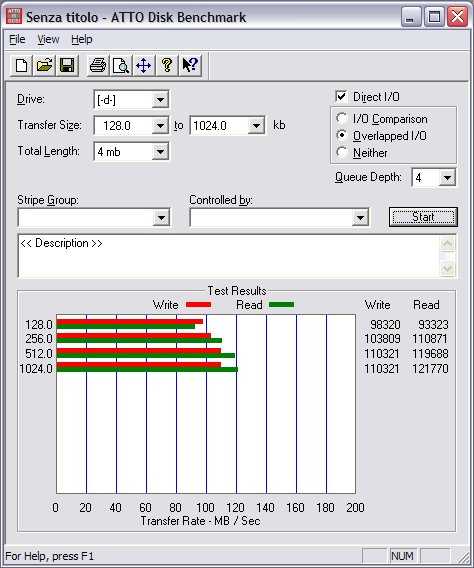Choose the Neither radio option
Viewport: 474px width, 568px height.
click(341, 152)
